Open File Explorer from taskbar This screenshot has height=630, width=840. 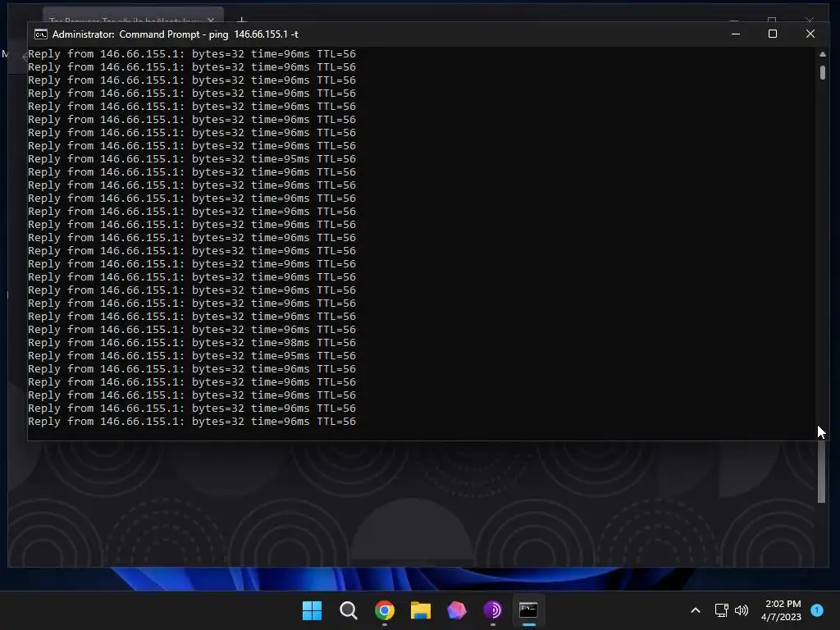click(x=421, y=610)
